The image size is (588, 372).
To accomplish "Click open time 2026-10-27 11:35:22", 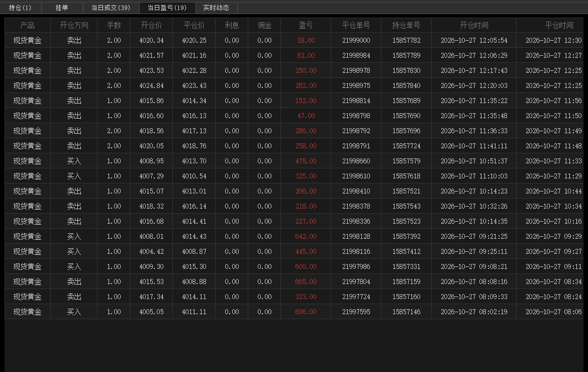I will point(474,101).
